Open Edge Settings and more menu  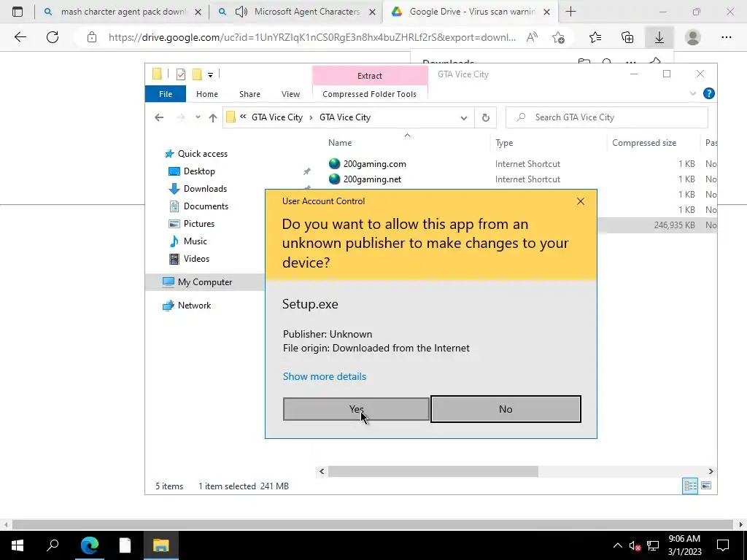click(x=726, y=37)
